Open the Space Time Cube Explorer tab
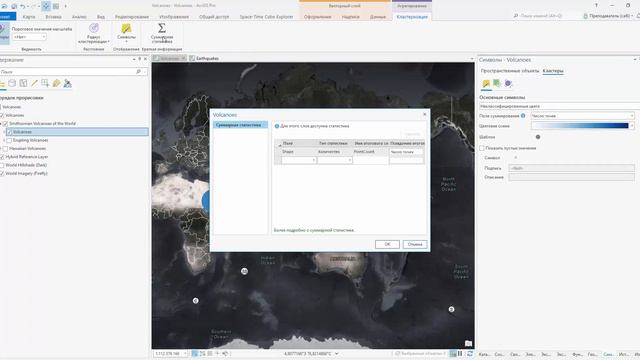 click(266, 17)
